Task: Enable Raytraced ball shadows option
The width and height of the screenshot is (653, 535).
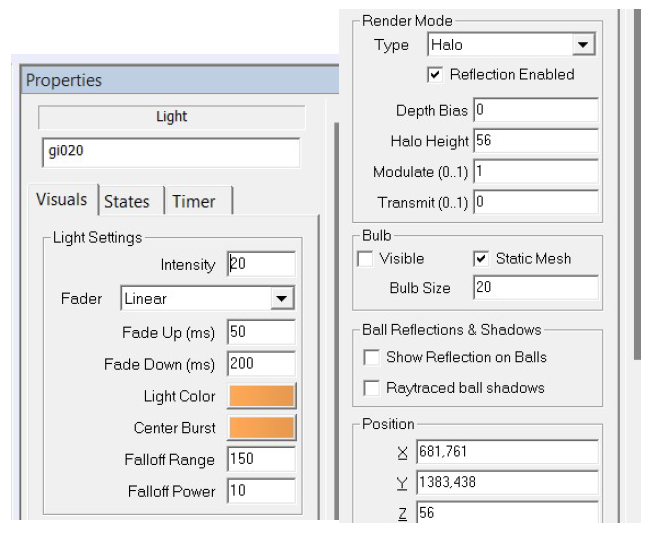Action: 371,388
